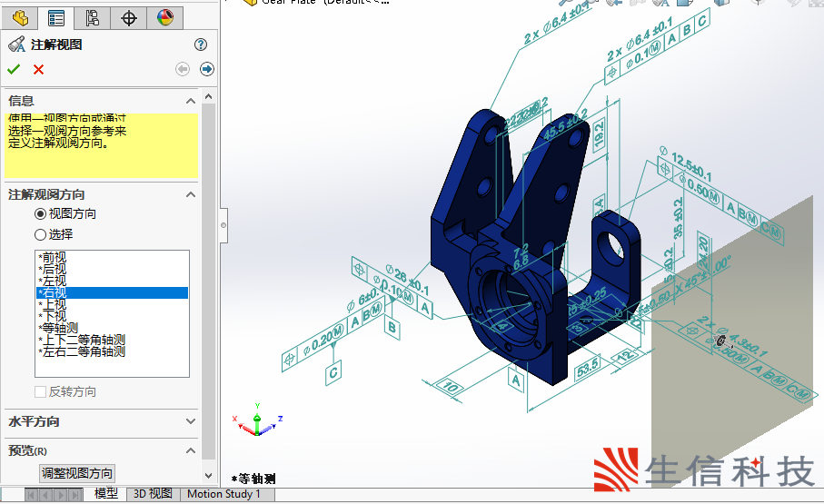This screenshot has width=824, height=504.
Task: Choose *前视 in the view list
Action: pos(55,258)
